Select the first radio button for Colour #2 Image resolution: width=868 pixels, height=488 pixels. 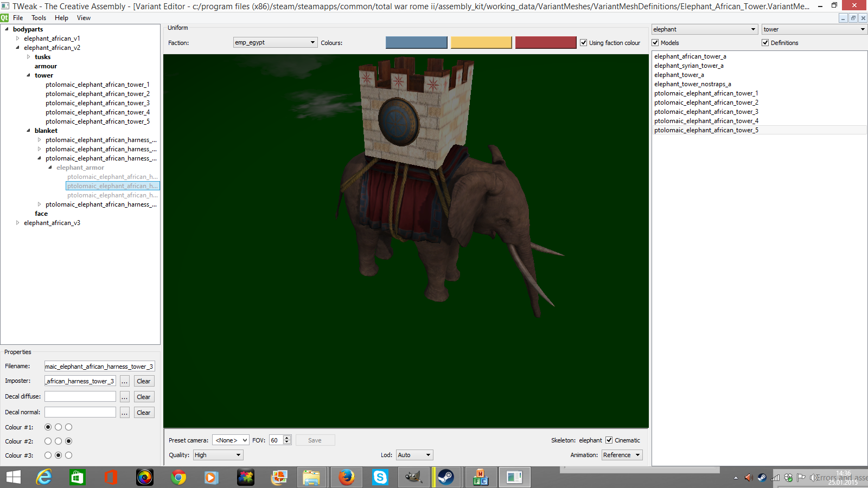pyautogui.click(x=48, y=441)
